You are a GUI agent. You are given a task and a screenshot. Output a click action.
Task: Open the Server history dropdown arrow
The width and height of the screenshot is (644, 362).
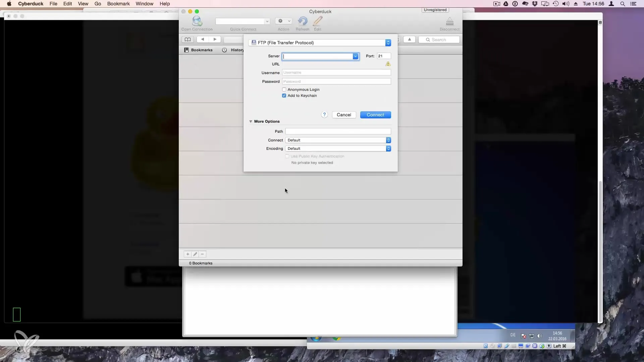click(356, 56)
